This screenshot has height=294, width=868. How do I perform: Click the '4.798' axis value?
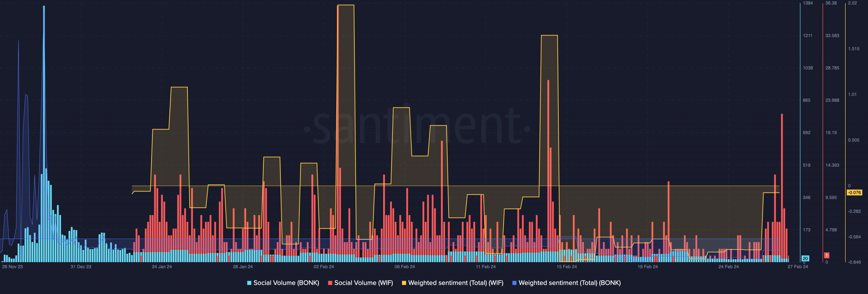831,230
